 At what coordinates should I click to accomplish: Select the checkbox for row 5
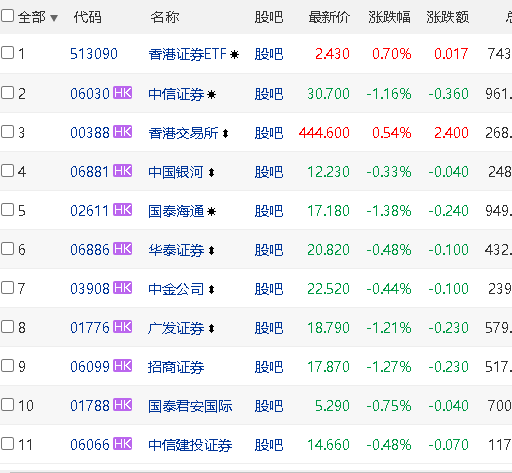7,210
